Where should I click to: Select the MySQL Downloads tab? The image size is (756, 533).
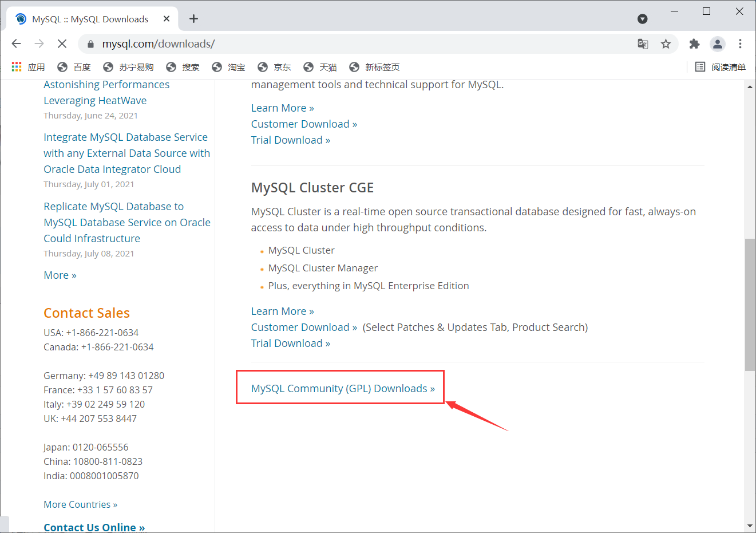pos(92,19)
